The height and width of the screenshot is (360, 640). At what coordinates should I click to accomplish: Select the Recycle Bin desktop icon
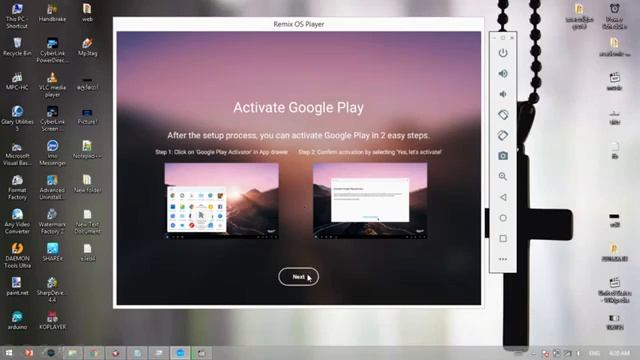point(17,47)
